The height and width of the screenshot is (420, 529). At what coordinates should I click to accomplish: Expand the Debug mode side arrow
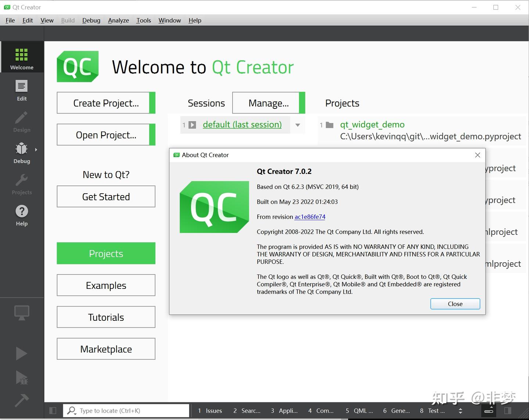(x=36, y=150)
